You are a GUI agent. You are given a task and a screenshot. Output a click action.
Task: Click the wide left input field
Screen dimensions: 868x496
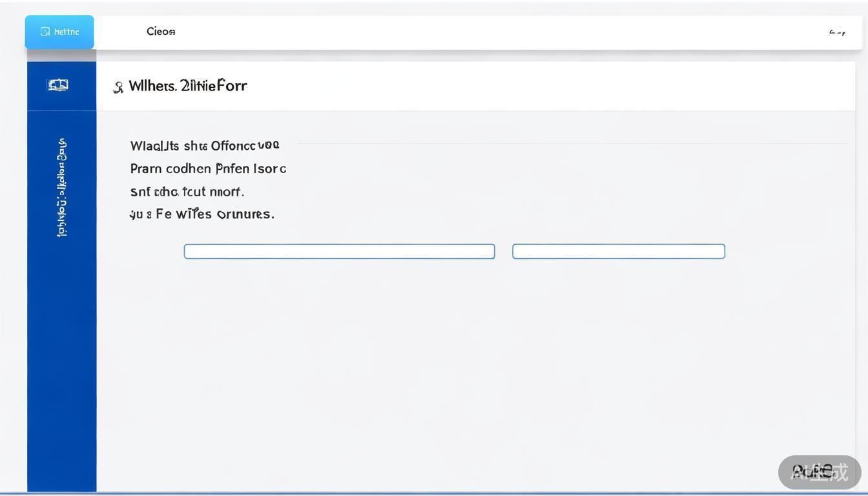pyautogui.click(x=339, y=251)
